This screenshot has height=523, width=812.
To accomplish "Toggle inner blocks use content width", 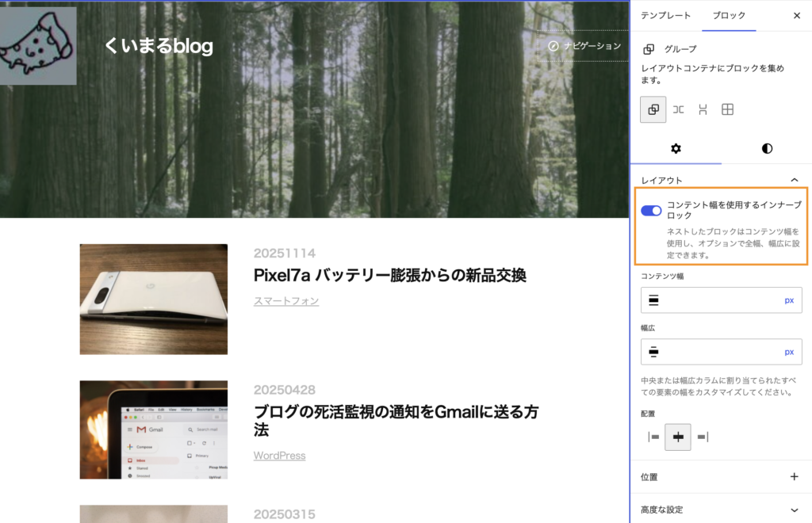I will pos(651,211).
